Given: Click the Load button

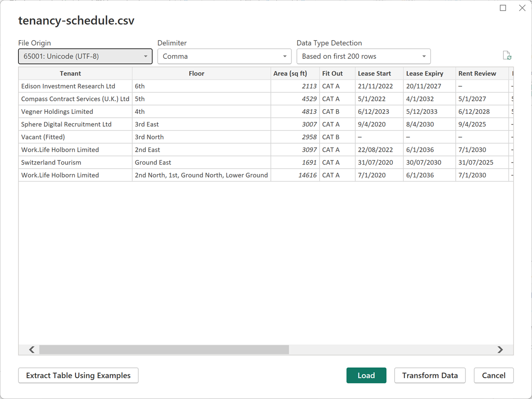Looking at the screenshot, I should pos(366,376).
